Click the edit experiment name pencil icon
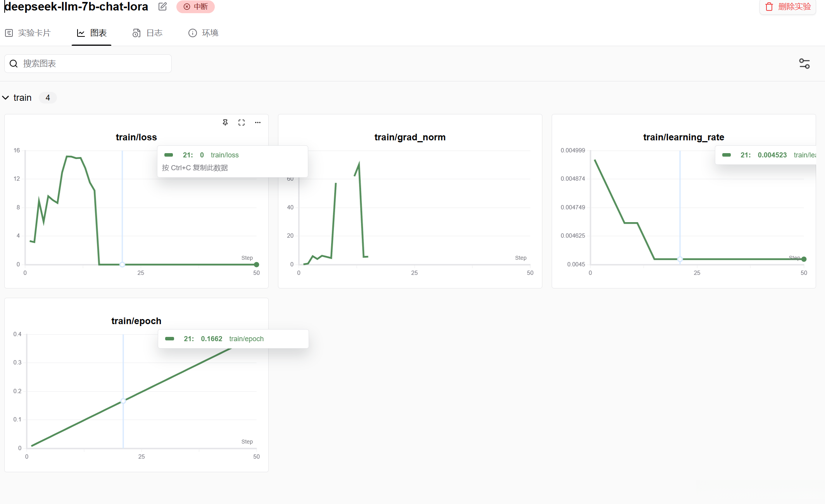 pyautogui.click(x=163, y=7)
